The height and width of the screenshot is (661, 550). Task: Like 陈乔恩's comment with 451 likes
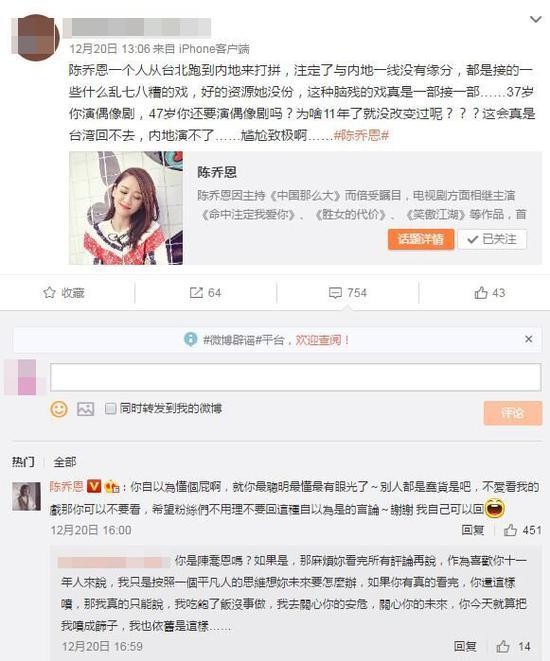510,530
